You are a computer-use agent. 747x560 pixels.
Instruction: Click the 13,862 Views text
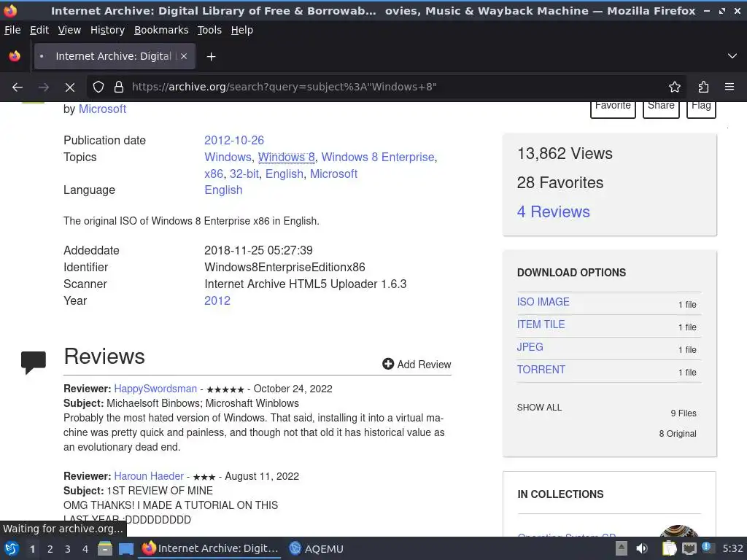[565, 154]
